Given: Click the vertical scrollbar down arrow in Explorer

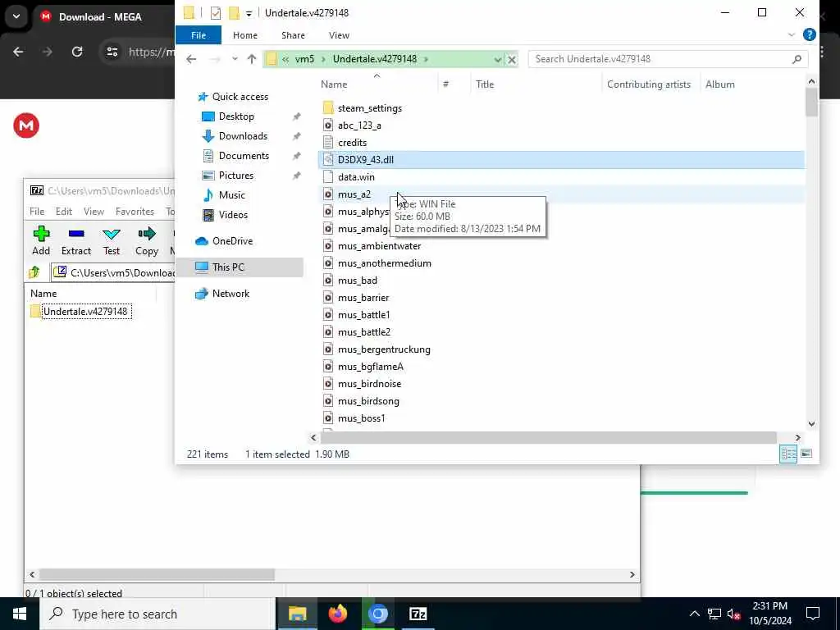Looking at the screenshot, I should (x=811, y=424).
